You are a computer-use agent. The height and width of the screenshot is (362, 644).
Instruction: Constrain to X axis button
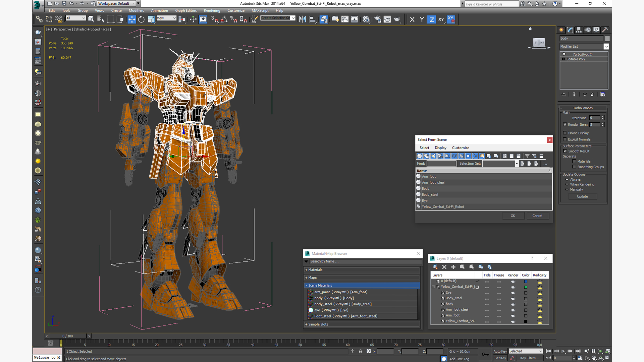[412, 19]
